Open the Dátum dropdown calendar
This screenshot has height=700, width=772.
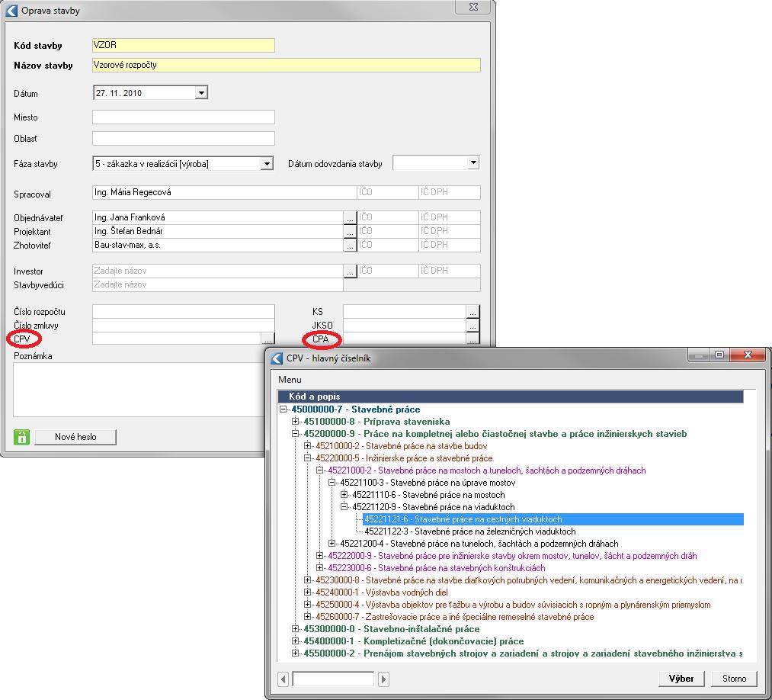tap(201, 92)
